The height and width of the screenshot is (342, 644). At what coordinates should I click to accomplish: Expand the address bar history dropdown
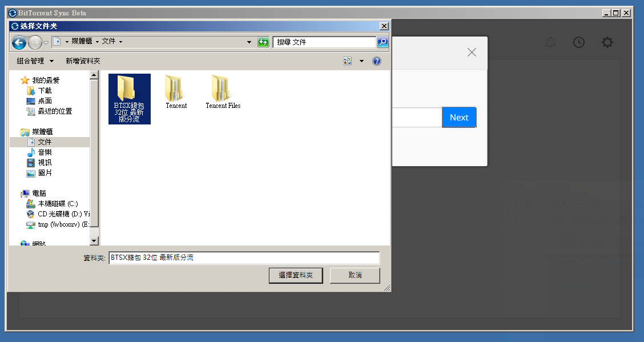tap(249, 42)
